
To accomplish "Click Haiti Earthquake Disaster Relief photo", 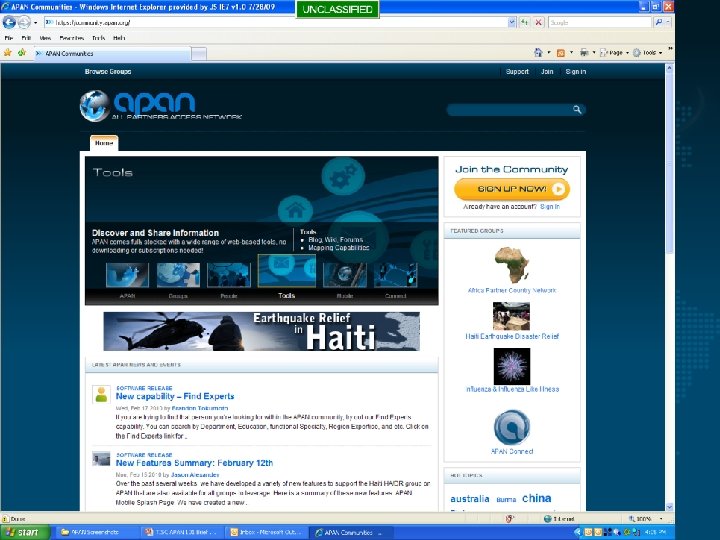I will [x=512, y=316].
